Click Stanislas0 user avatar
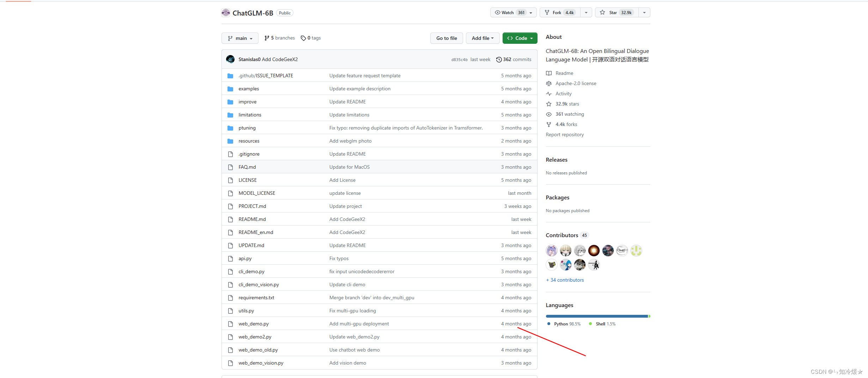The height and width of the screenshot is (378, 868). pos(230,59)
